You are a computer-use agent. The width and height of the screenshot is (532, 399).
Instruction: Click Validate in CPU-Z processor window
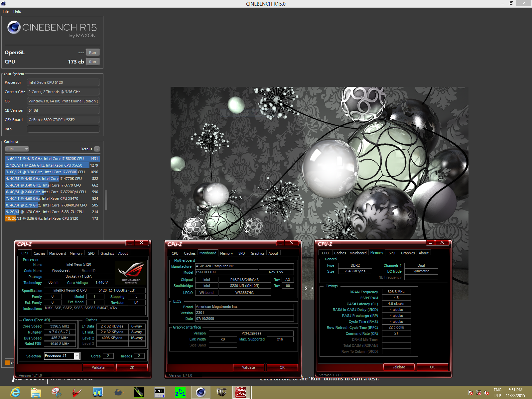98,367
